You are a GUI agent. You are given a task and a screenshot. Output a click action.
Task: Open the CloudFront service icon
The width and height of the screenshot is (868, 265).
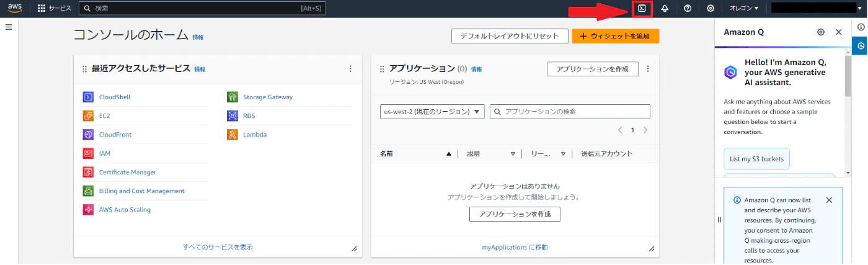tap(88, 135)
